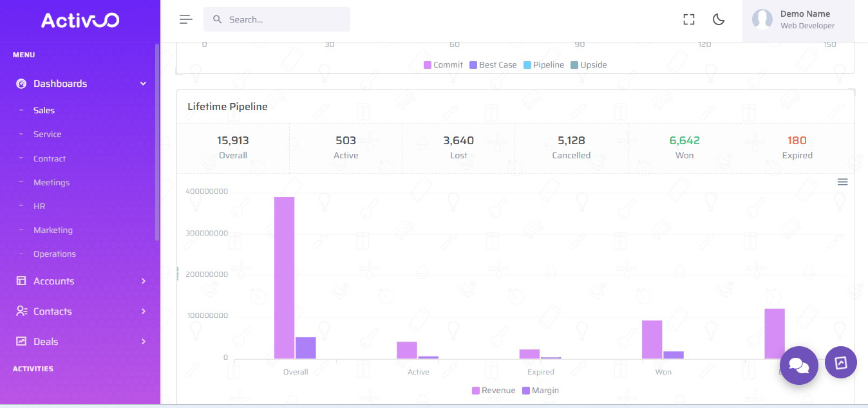Click the purple floating arrow icon at bottom right
Screen dimensions: 868x408
[x=840, y=363]
